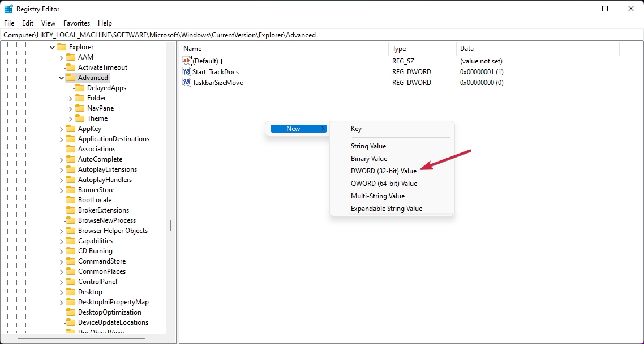Click the Registry Editor app icon in title bar
Viewport: 644px width, 344px height.
8,9
